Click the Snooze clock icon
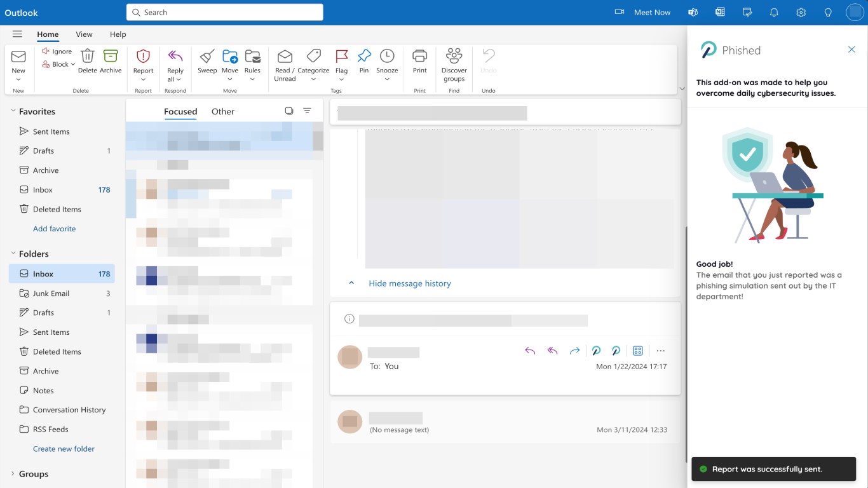This screenshot has height=488, width=868. 387,56
